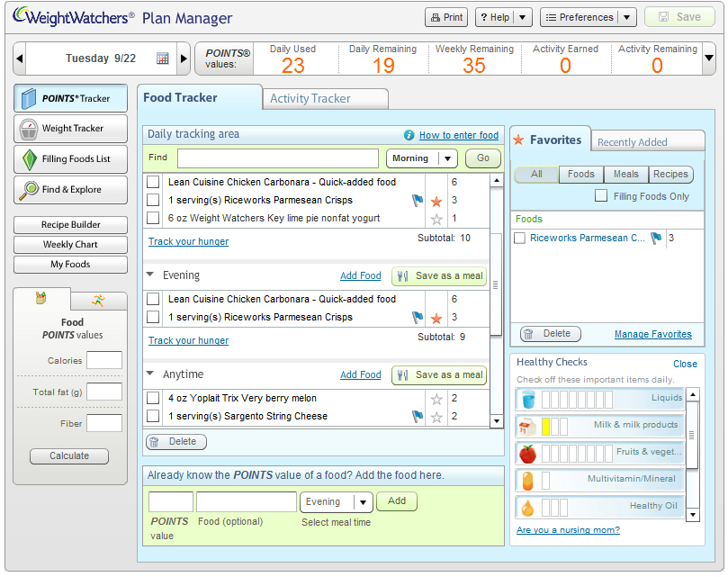Screen dimensions: 728x577
Task: Open the calendar date picker icon
Action: click(163, 59)
